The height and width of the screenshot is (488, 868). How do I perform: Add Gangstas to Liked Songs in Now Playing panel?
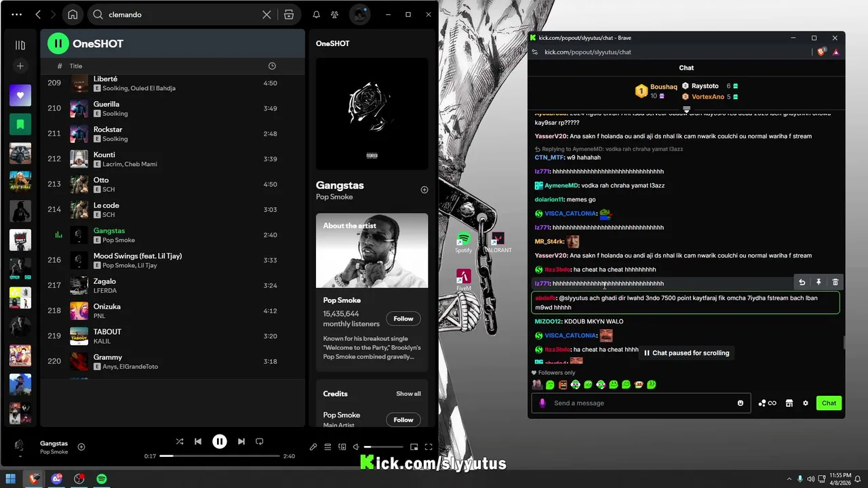425,190
